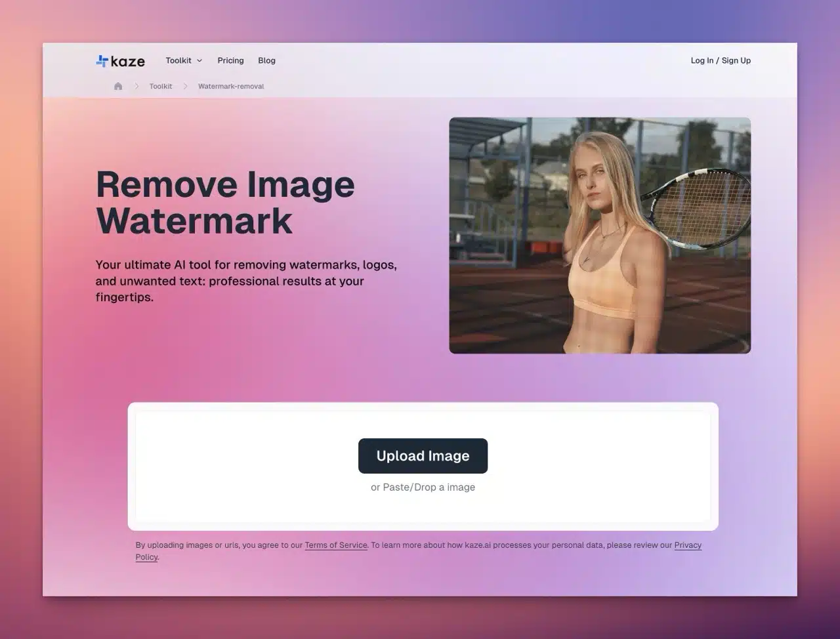Open the Privacy Policy link
Viewport: 840px width, 639px height.
[687, 545]
